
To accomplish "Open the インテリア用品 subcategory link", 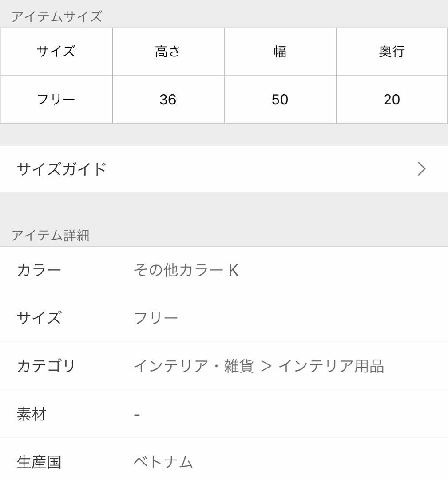I will (331, 366).
